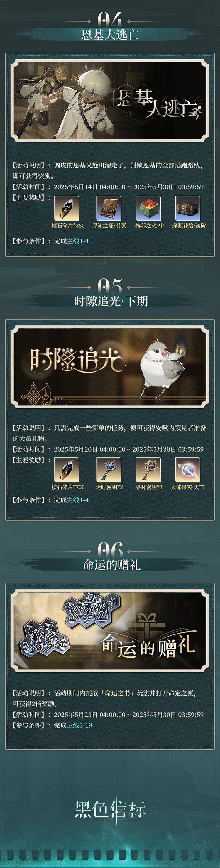Click the 楔石碎片*700 reward icon
Screen dimensions: 220x868
pyautogui.click(x=67, y=470)
